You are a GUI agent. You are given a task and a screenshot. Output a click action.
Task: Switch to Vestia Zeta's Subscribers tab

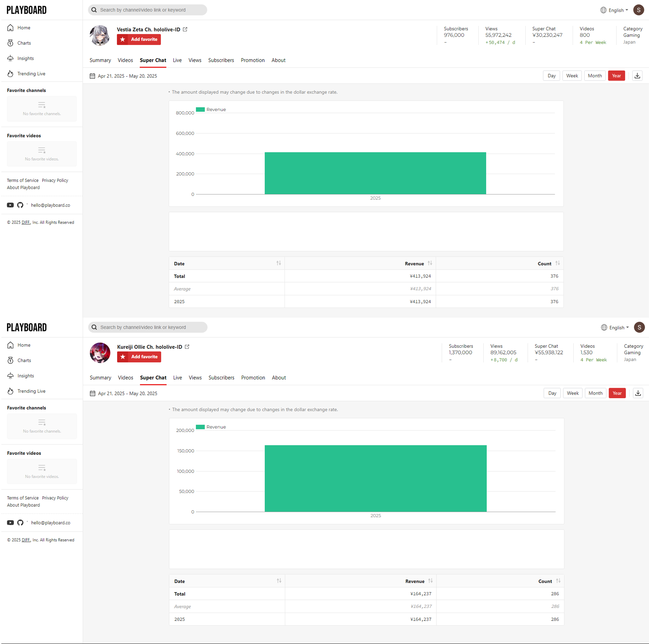[221, 60]
